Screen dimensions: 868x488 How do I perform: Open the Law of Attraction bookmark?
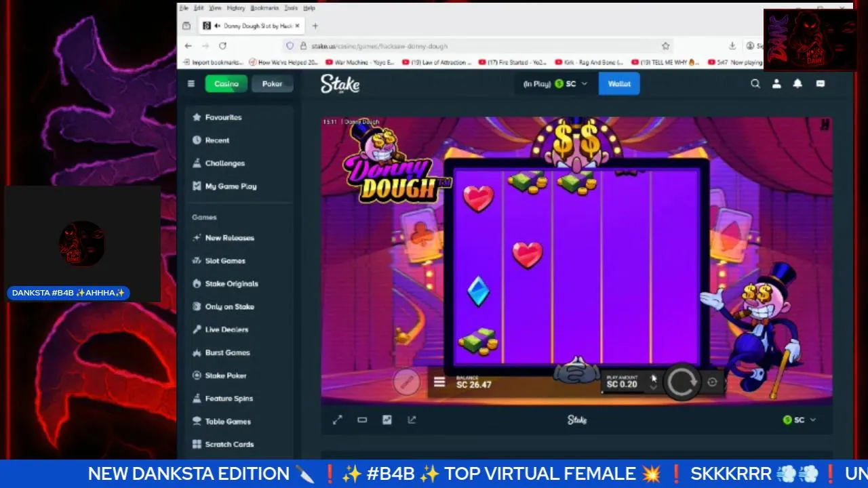437,62
